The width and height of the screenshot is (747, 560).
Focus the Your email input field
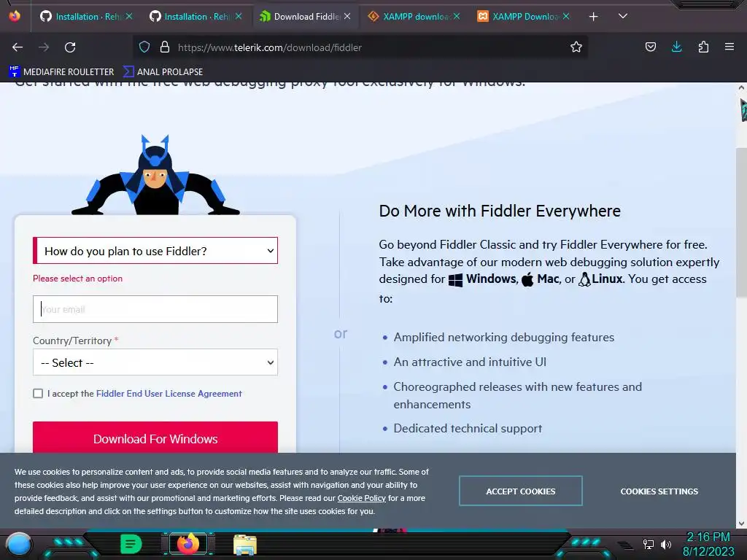click(155, 309)
